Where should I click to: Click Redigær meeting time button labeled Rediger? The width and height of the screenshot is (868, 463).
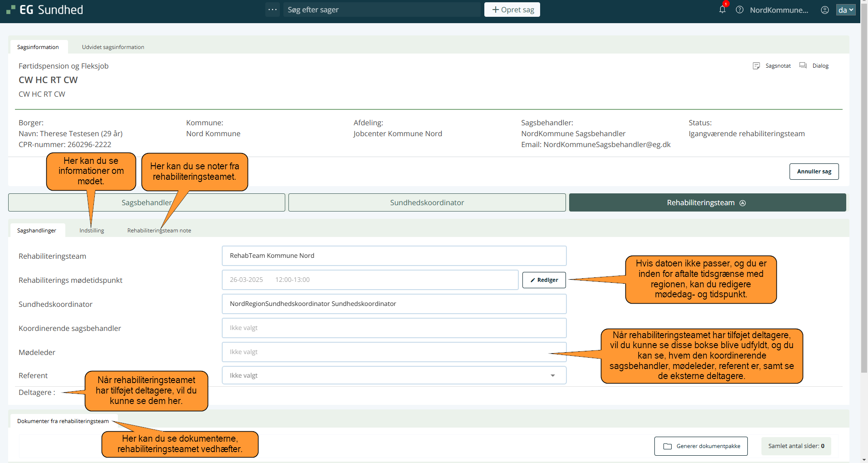click(544, 280)
